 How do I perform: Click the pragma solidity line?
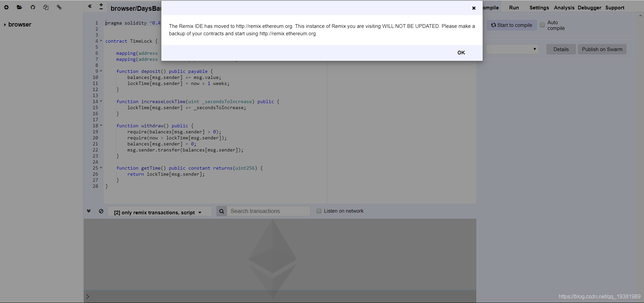click(x=133, y=23)
